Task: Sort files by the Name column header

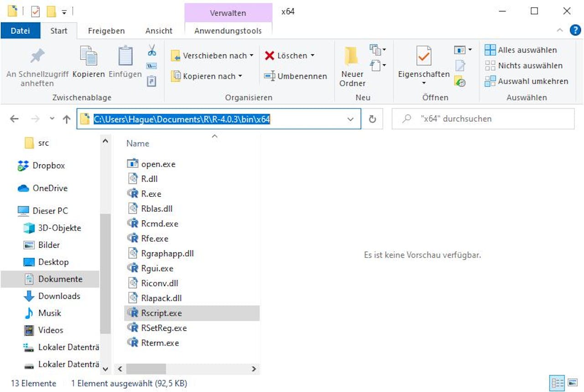Action: pos(138,143)
